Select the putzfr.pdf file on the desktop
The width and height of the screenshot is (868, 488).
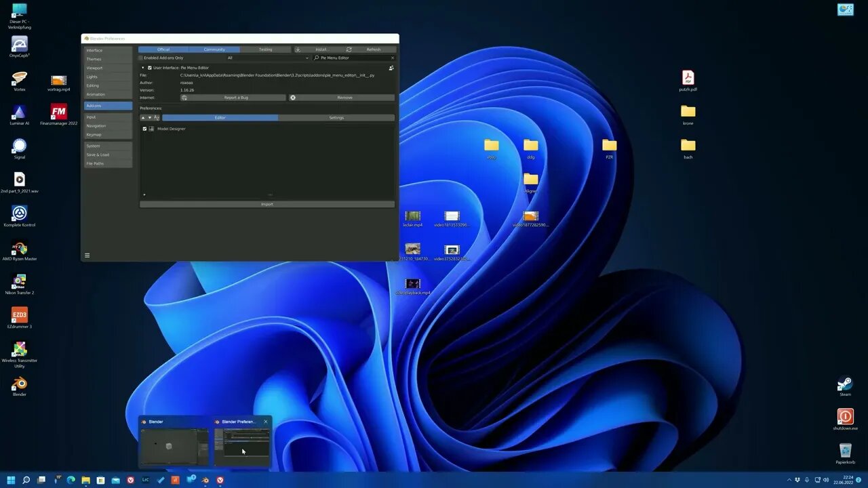688,81
